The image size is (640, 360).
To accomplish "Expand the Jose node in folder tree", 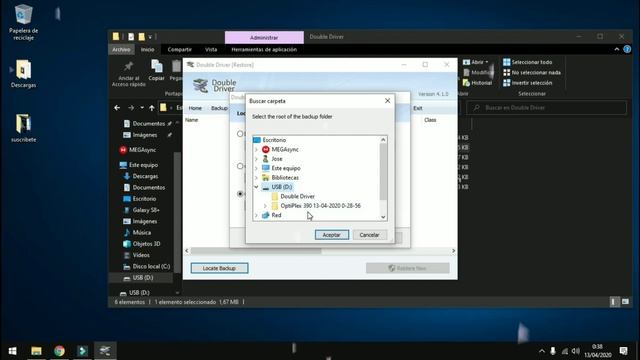I will tap(256, 159).
